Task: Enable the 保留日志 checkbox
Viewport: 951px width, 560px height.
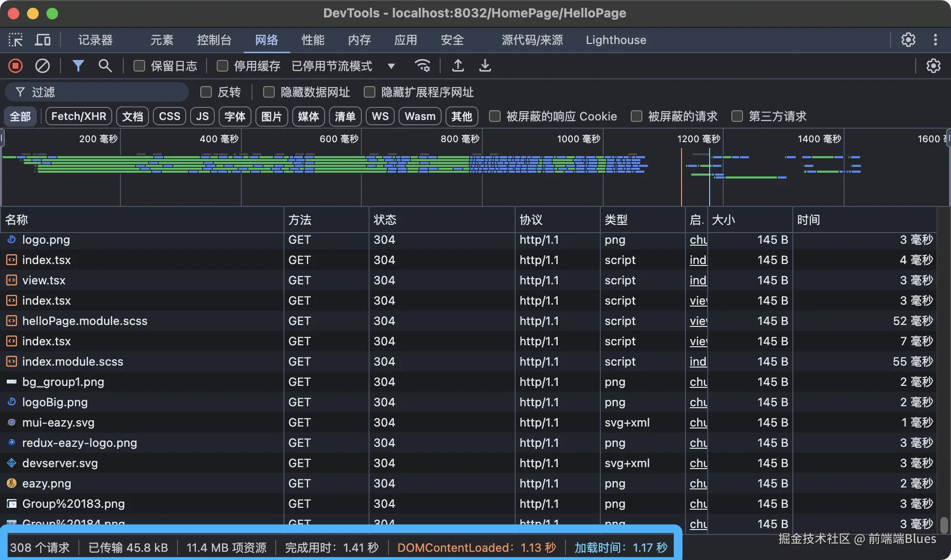Action: (139, 66)
